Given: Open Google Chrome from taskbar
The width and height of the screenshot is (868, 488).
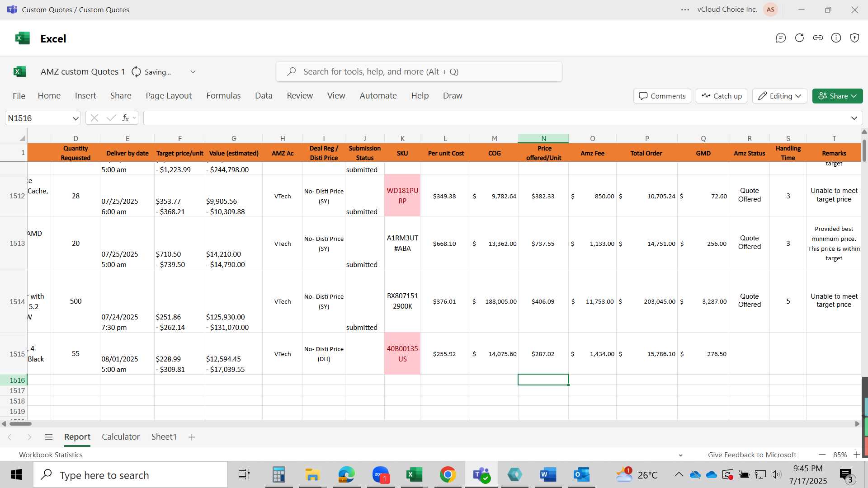Looking at the screenshot, I should click(x=448, y=474).
